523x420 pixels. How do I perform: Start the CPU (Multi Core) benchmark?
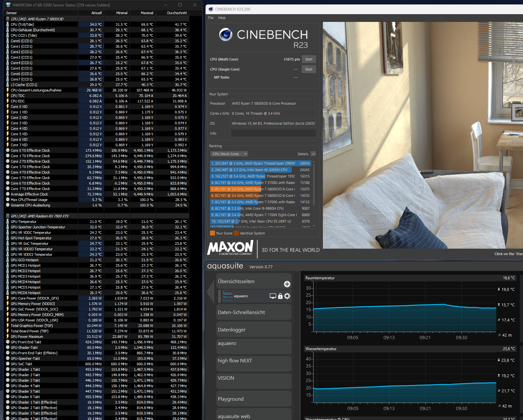click(x=309, y=59)
